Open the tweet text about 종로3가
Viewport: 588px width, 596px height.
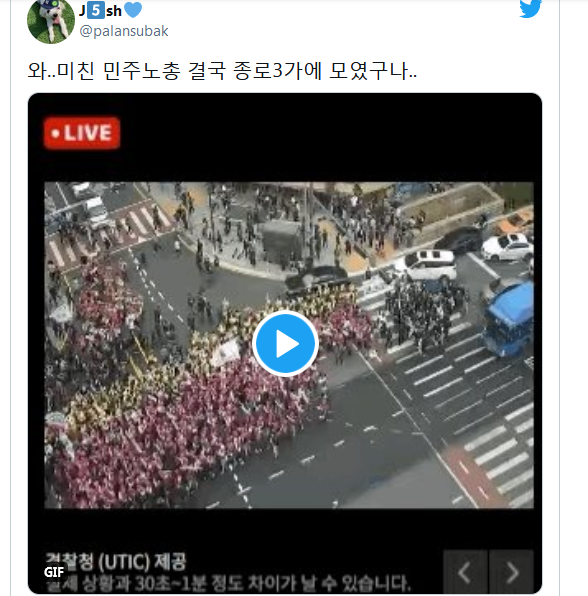click(x=222, y=71)
